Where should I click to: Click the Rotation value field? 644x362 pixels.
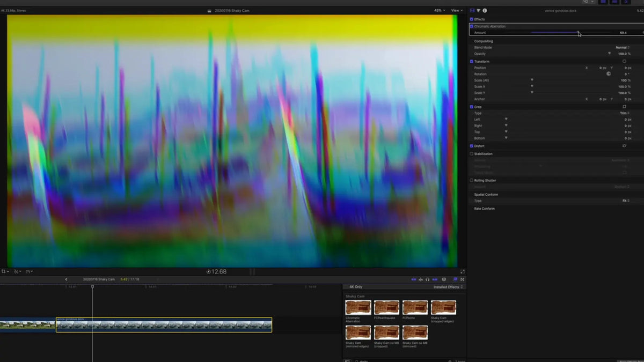pos(627,74)
